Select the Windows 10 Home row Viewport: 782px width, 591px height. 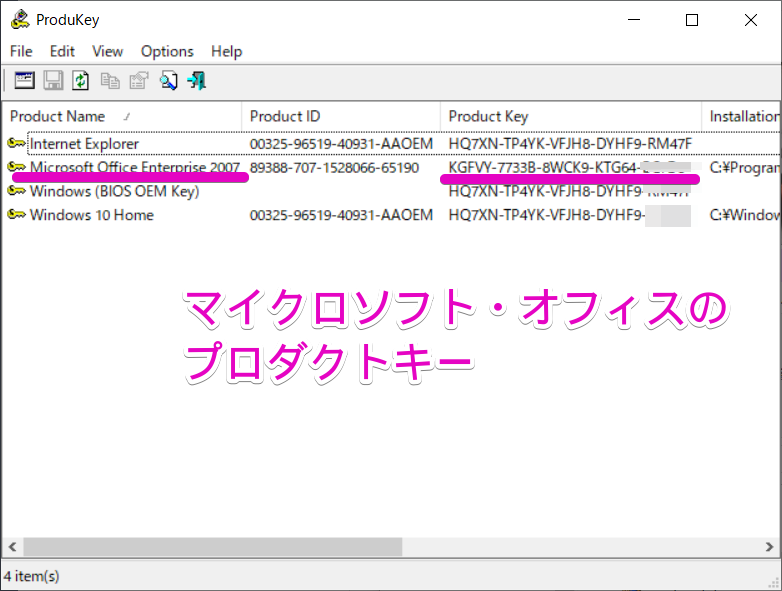pyautogui.click(x=391, y=215)
